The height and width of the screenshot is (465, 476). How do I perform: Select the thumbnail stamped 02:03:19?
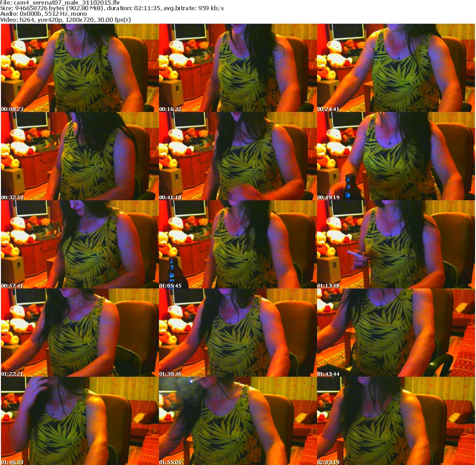click(x=396, y=421)
